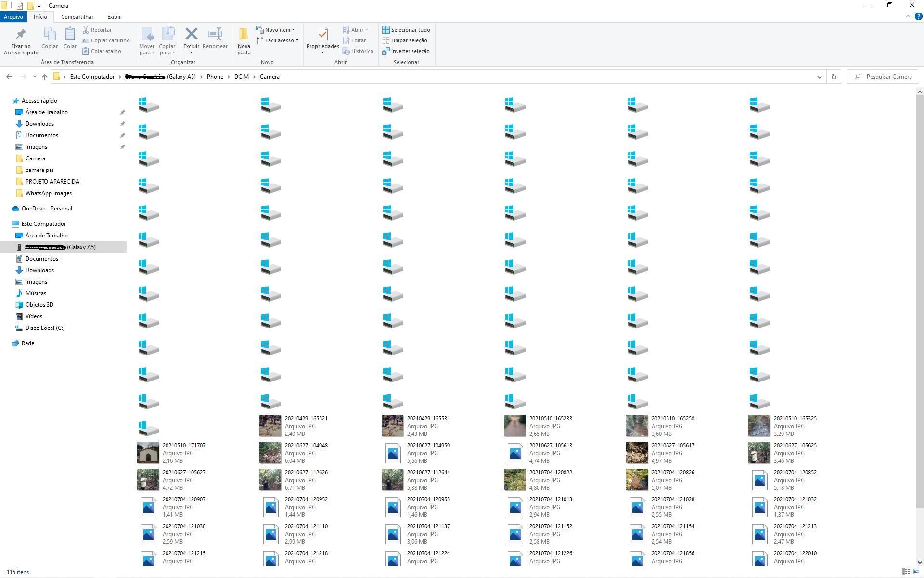This screenshot has width=924, height=578.
Task: Click Colar atalho command
Action: click(x=102, y=51)
